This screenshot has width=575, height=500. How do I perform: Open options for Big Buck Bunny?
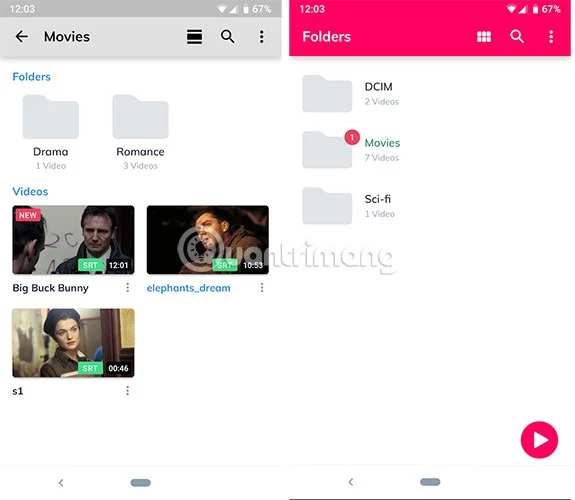coord(128,288)
